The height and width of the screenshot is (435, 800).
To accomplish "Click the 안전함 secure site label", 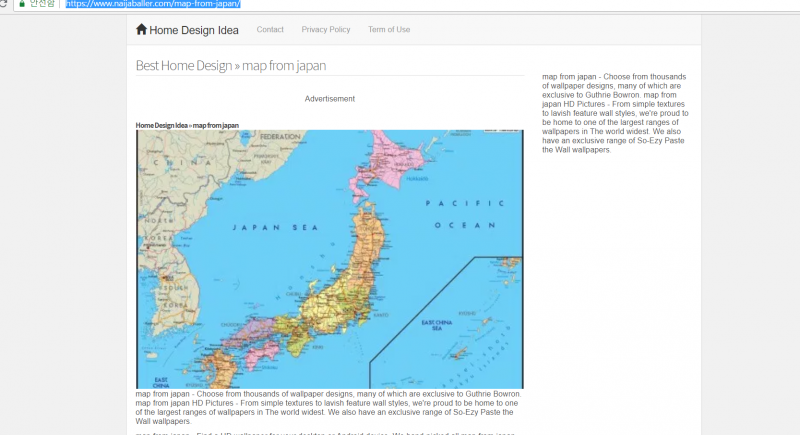I will pyautogui.click(x=42, y=4).
